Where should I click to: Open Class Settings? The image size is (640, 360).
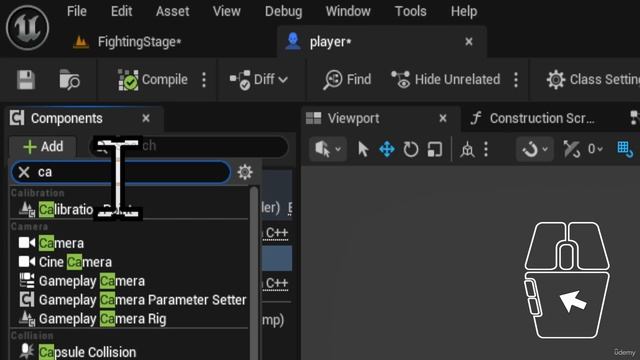[593, 79]
